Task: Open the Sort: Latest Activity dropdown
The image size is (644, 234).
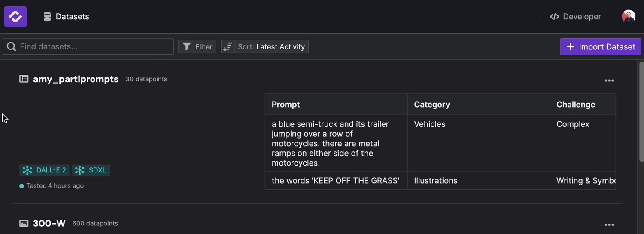Action: (271, 47)
